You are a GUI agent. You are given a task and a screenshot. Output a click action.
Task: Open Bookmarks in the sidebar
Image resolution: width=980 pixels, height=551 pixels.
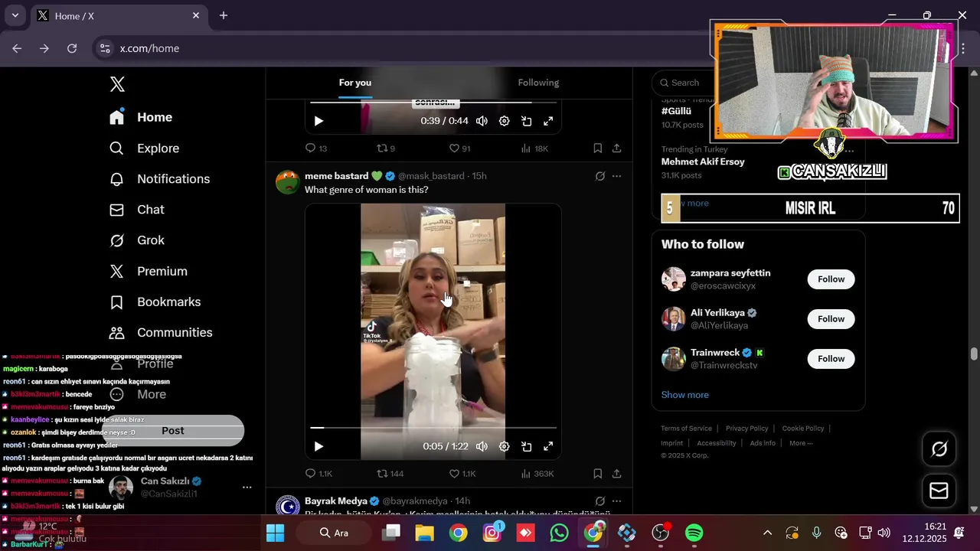(x=155, y=302)
